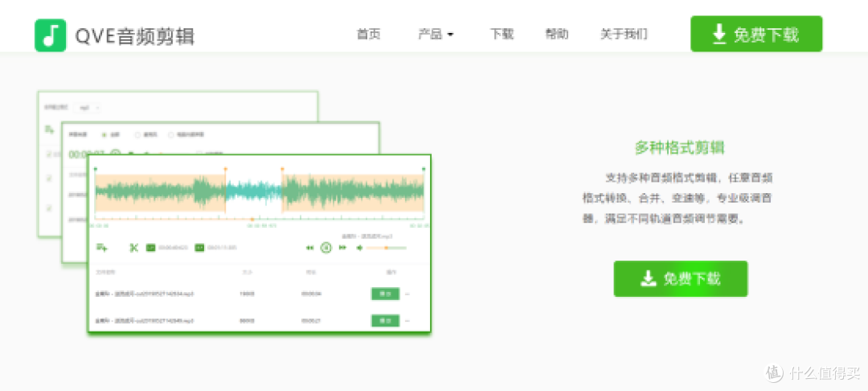This screenshot has width=868, height=391.
Task: Click the file name ending 142534.mp3
Action: point(145,294)
